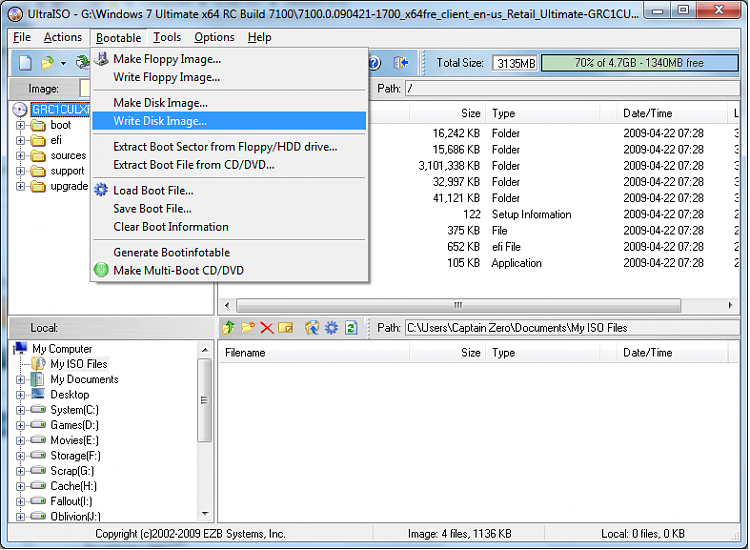750x550 pixels.
Task: Choose Save Boot File menu entry
Action: click(x=229, y=209)
